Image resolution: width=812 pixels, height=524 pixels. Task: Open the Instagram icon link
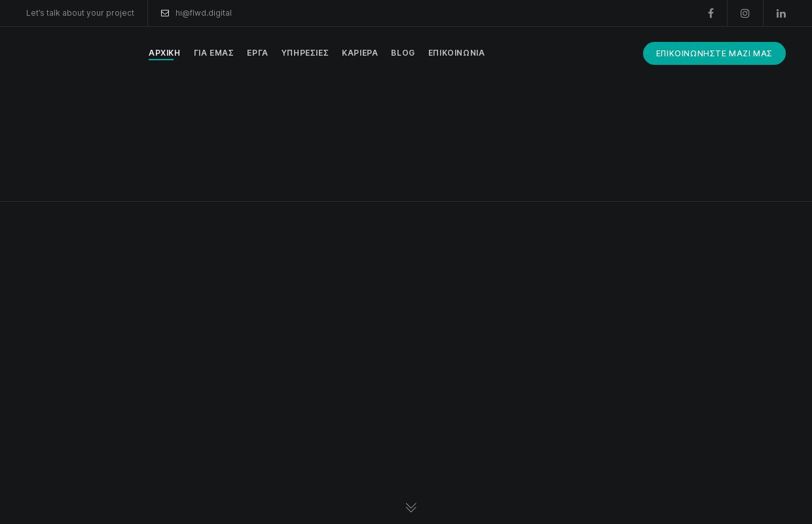point(745,13)
